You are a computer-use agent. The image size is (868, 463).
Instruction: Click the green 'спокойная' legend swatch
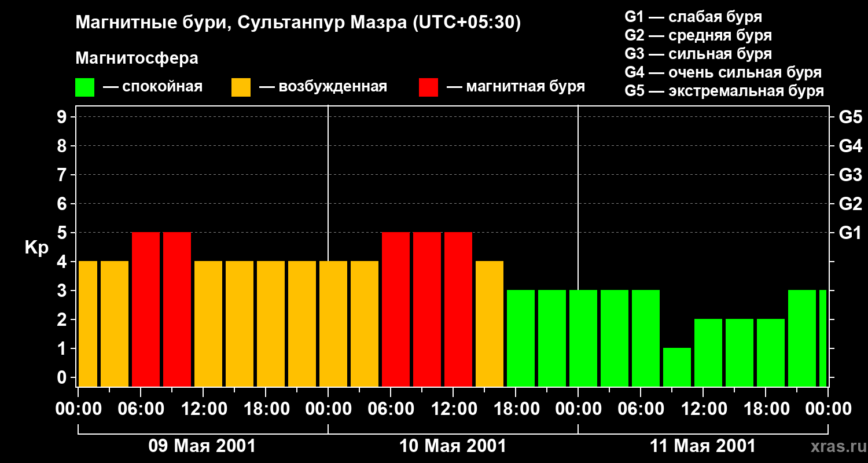click(x=84, y=87)
